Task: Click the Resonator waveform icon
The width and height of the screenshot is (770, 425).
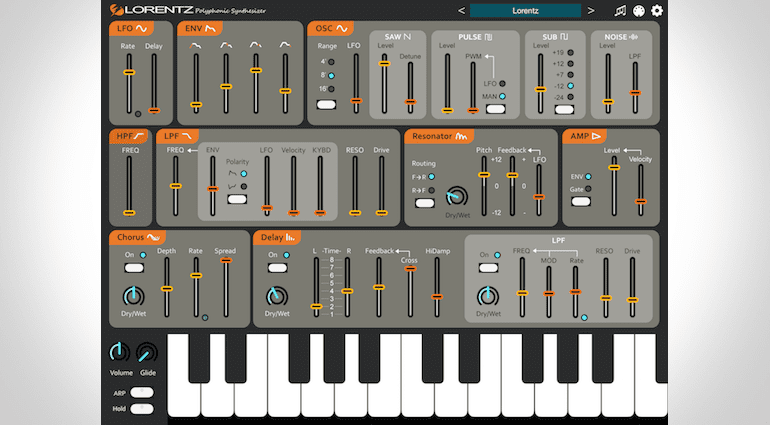Action: coord(461,136)
